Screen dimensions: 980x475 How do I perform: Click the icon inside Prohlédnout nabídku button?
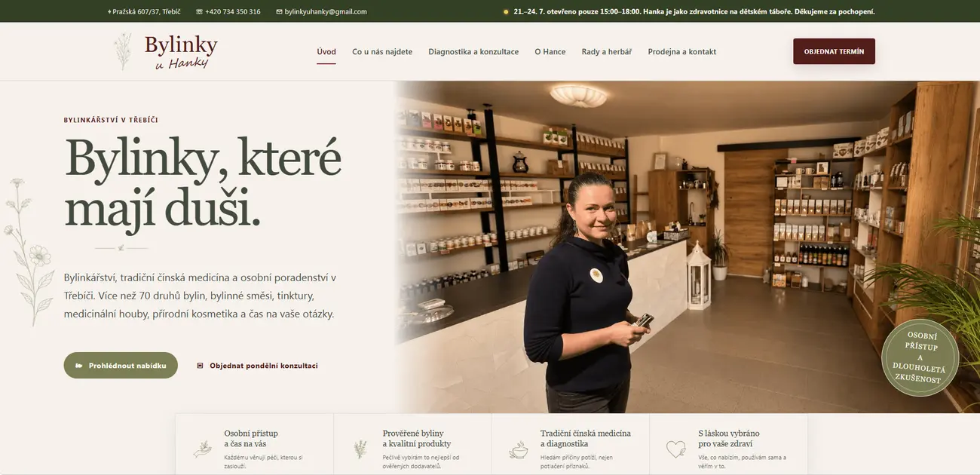pos(79,366)
